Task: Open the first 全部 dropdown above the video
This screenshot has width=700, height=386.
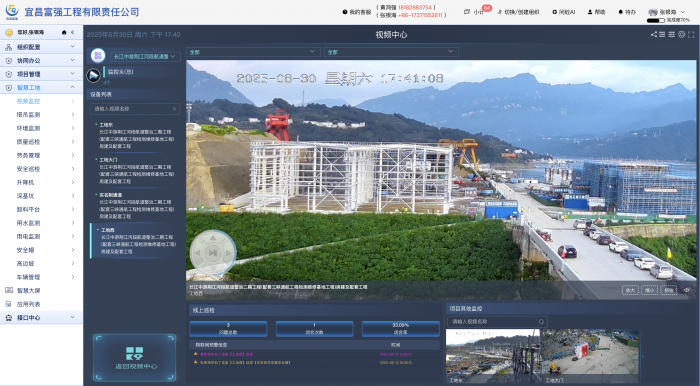Action: (x=253, y=52)
